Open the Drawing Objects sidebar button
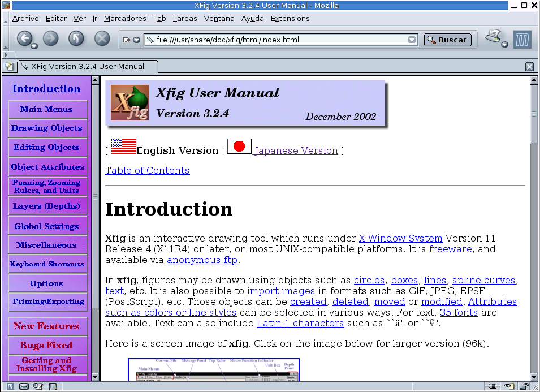This screenshot has width=540, height=392. click(x=47, y=128)
